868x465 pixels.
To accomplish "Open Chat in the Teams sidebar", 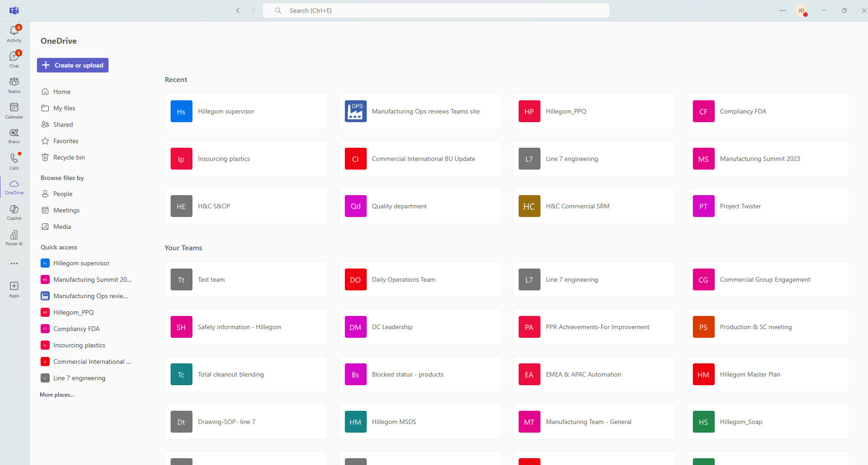I will [x=14, y=59].
